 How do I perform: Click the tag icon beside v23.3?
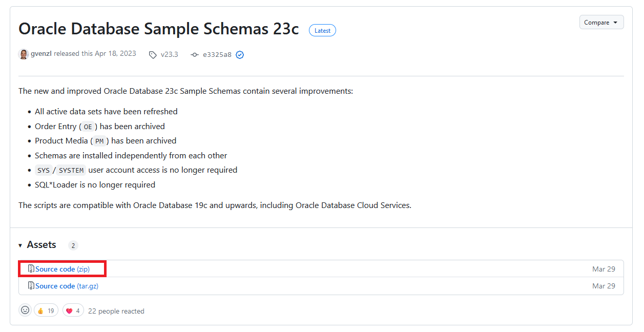[153, 54]
